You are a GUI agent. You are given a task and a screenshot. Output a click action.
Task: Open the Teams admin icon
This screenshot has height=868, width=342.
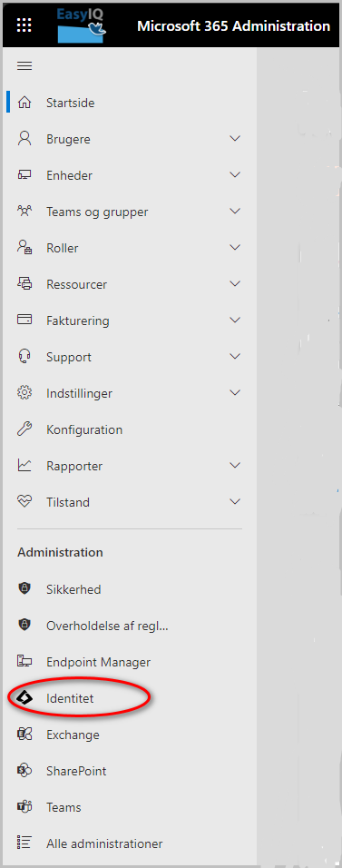(x=24, y=807)
